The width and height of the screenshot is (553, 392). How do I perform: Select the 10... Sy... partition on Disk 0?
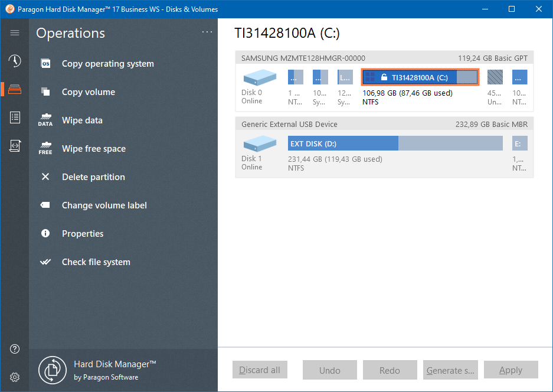[x=320, y=77]
